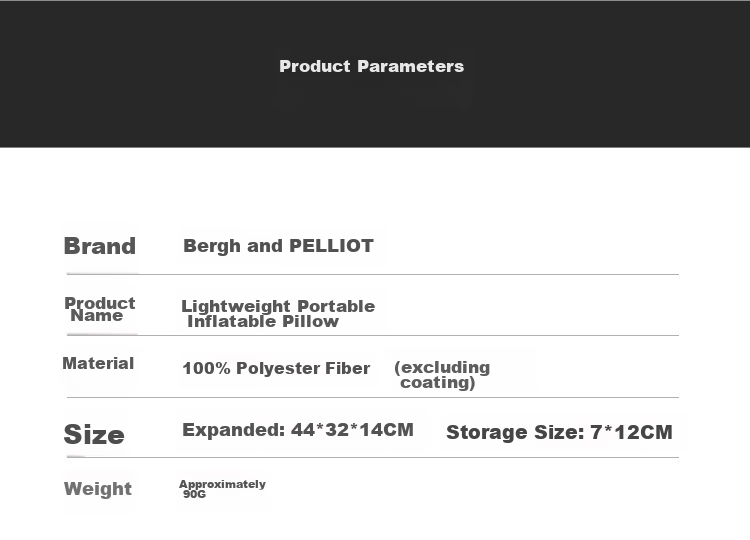Select the Brand label

click(x=99, y=246)
